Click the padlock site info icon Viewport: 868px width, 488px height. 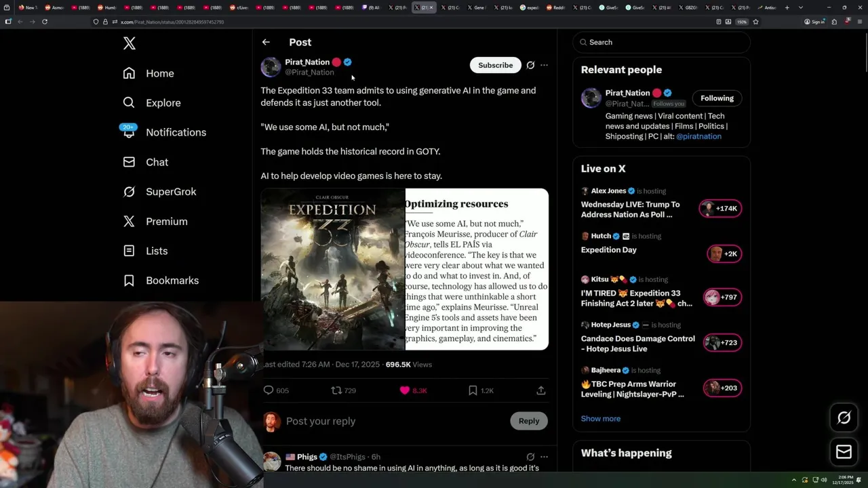coord(105,22)
